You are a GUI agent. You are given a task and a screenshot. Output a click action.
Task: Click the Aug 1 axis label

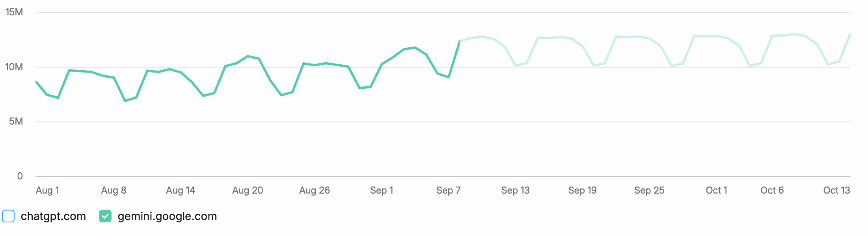pyautogui.click(x=47, y=190)
